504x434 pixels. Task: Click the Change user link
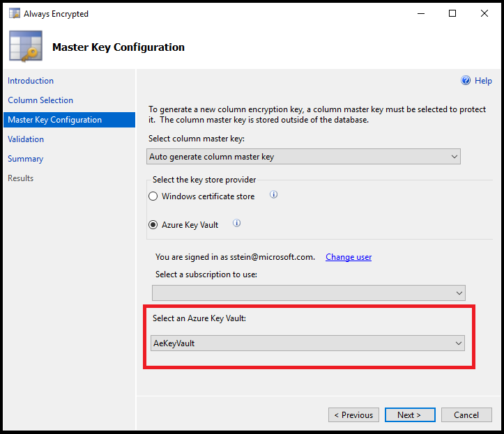(x=349, y=257)
